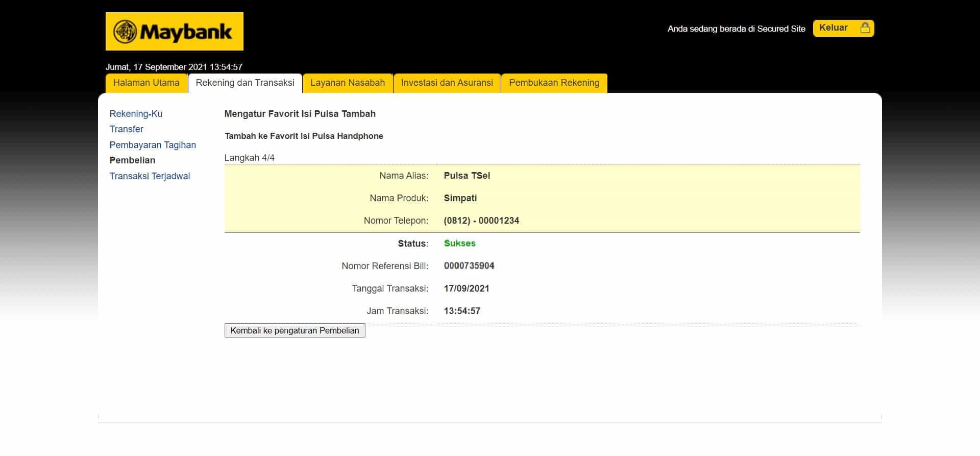Switch to the Layanan Nasabah tab

[x=348, y=83]
